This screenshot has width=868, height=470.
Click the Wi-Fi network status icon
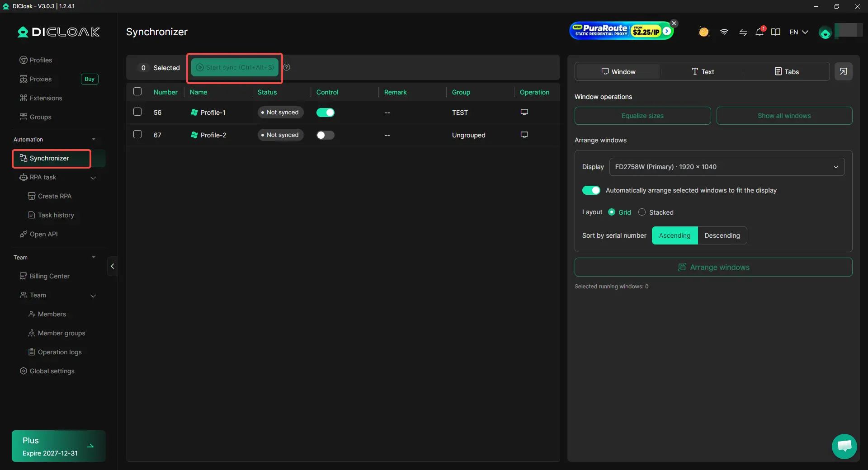(x=724, y=32)
